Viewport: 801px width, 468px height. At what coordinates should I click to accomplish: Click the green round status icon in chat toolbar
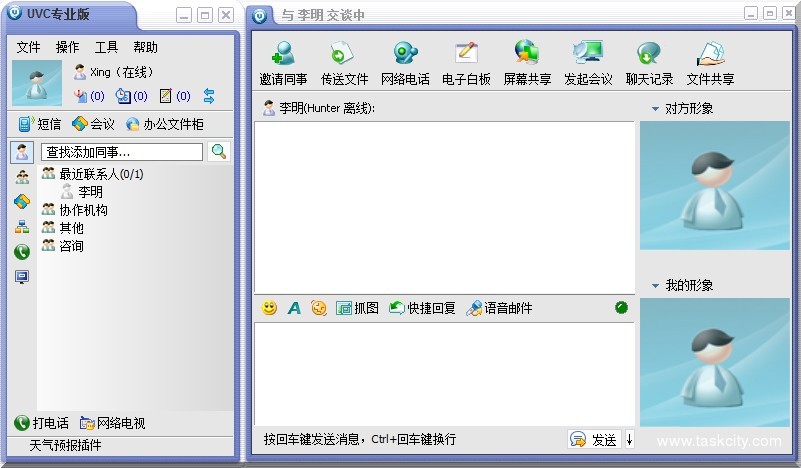(621, 308)
